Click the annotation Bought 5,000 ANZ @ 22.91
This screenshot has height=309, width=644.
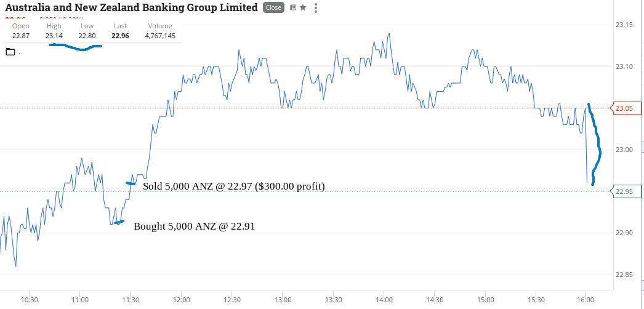pos(195,226)
